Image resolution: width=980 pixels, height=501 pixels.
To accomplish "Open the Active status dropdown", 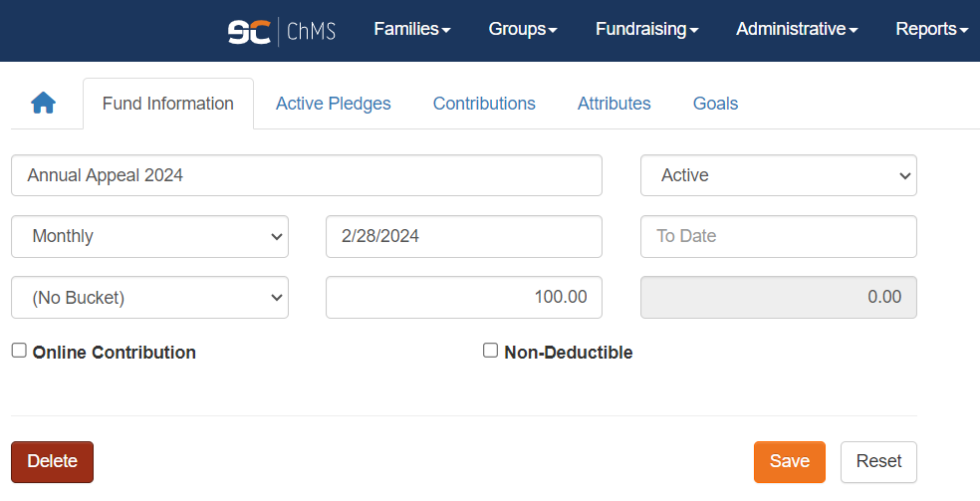I will pos(779,175).
